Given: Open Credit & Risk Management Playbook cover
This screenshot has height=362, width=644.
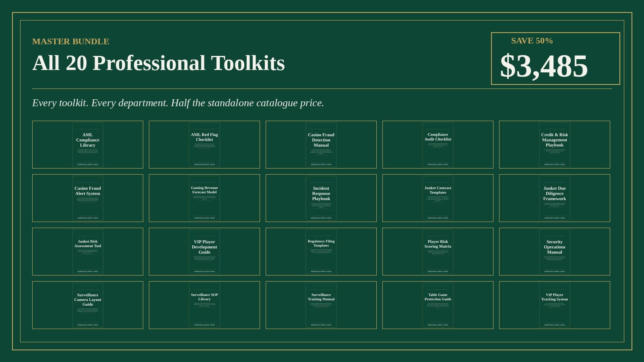Looking at the screenshot, I should tap(555, 144).
